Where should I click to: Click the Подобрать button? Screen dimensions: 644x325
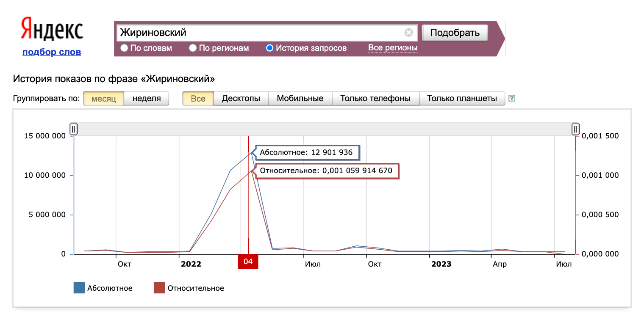pyautogui.click(x=455, y=33)
